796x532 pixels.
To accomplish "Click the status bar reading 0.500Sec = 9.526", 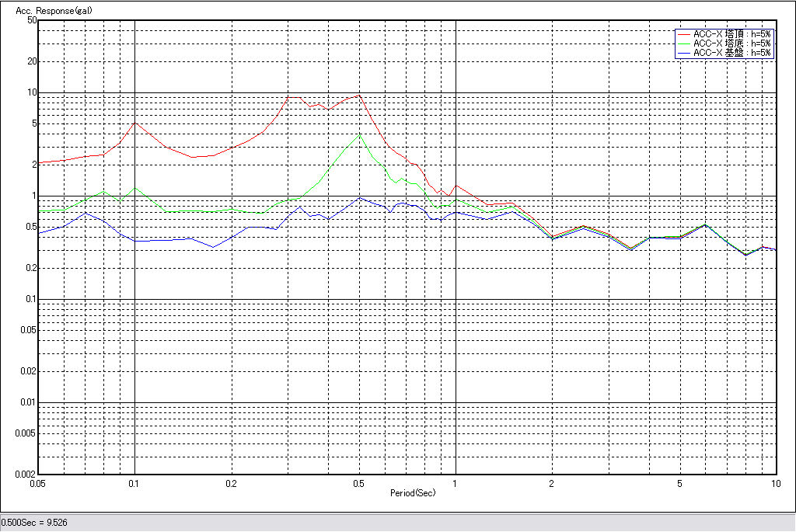I will (34, 523).
